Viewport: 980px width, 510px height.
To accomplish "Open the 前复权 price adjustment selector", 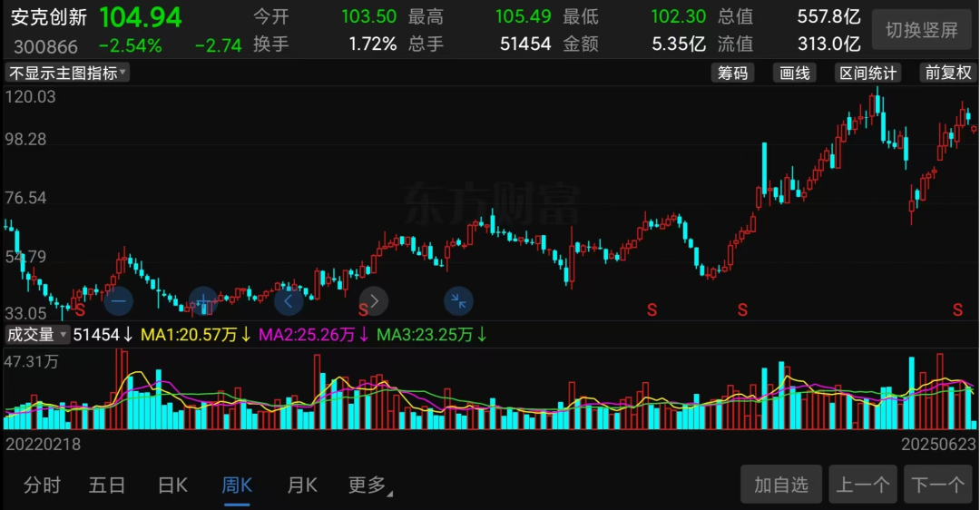I will pos(946,74).
